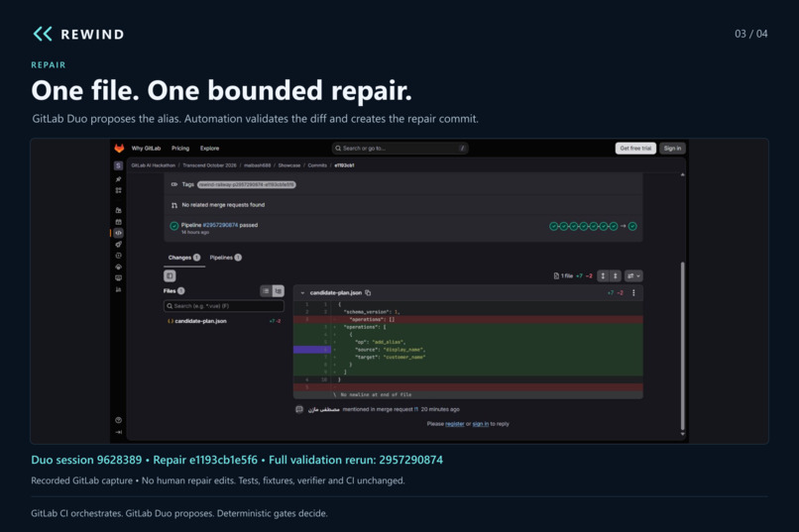Click the Get free trial button
This screenshot has height=532, width=799.
tap(635, 149)
